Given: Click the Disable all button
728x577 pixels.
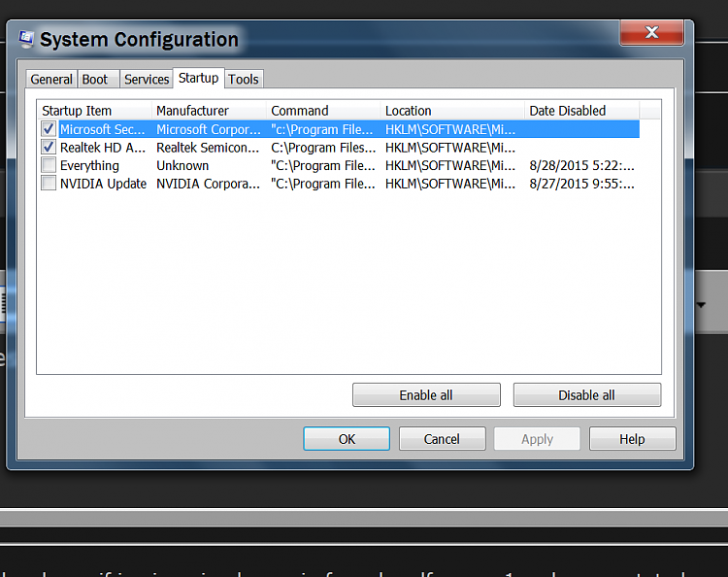Looking at the screenshot, I should coord(587,395).
